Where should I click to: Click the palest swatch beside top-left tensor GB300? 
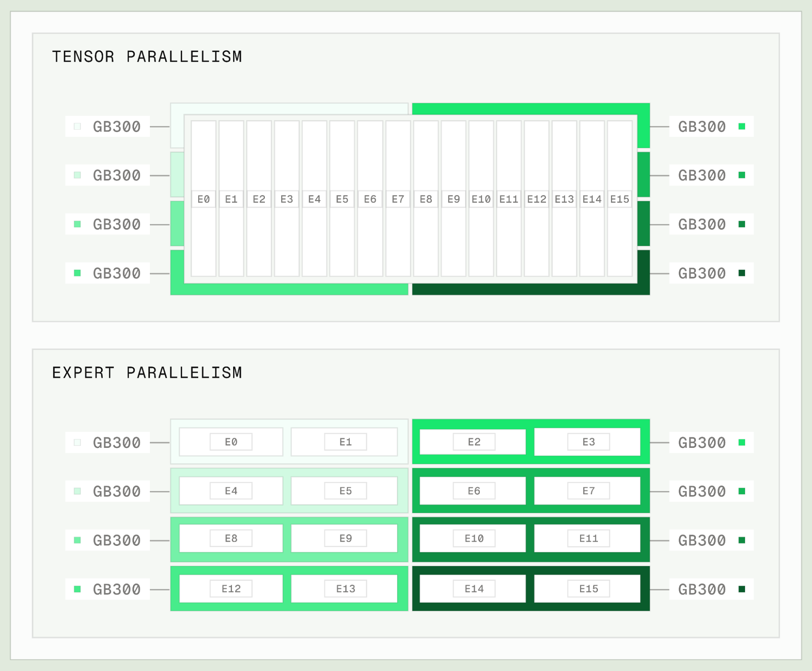[77, 126]
